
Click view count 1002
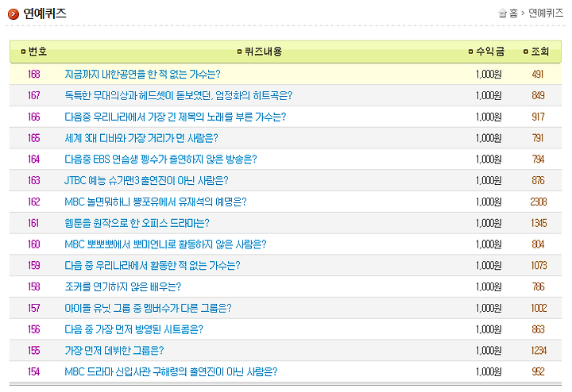point(539,308)
